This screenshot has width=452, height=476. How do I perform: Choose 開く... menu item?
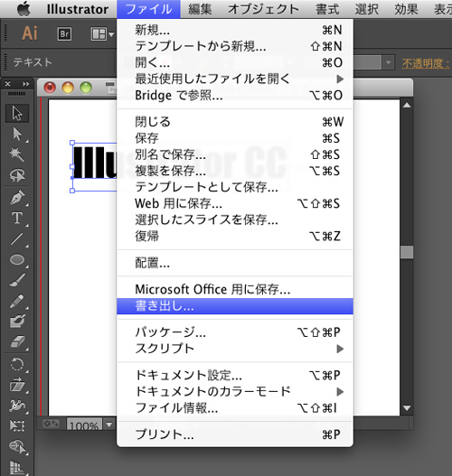tap(235, 62)
